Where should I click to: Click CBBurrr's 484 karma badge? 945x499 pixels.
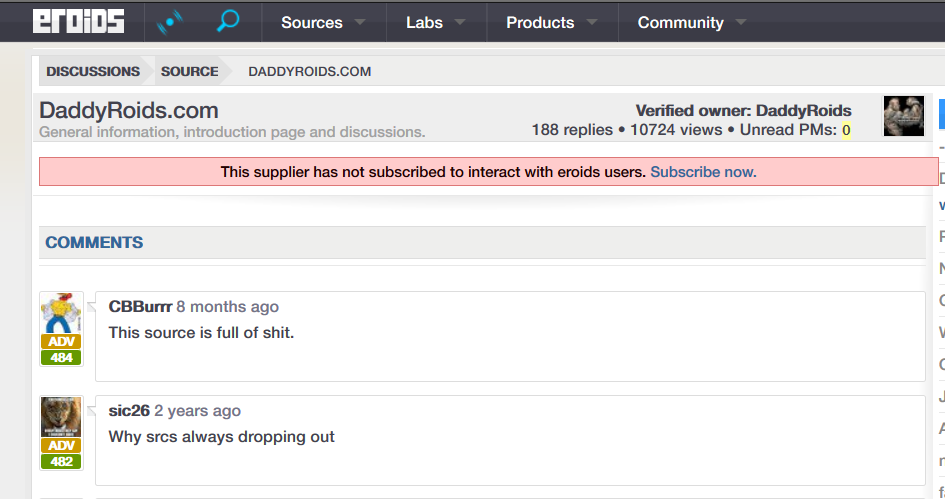pos(61,357)
